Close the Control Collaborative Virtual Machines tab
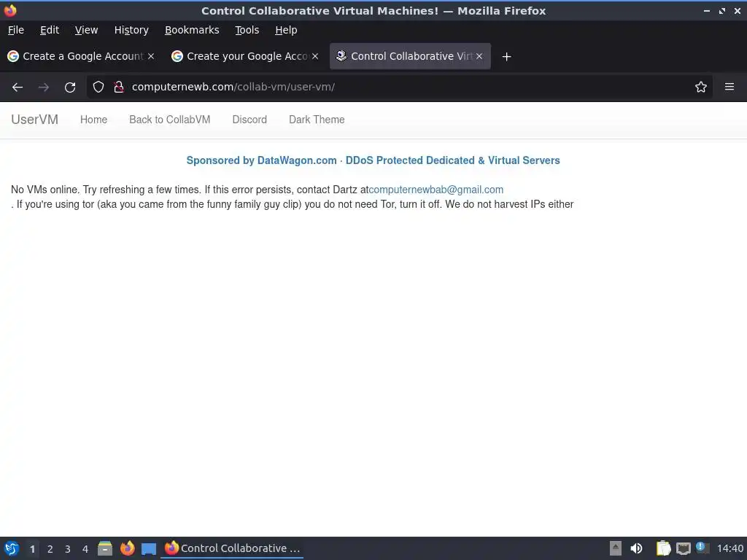Screen dimensions: 747x560 (x=479, y=56)
